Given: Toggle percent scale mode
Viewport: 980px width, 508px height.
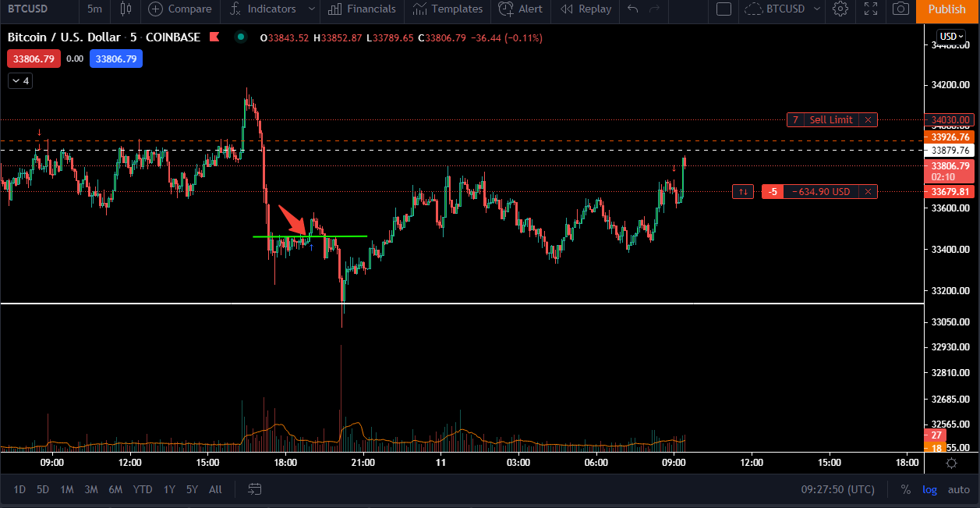Looking at the screenshot, I should coord(905,489).
